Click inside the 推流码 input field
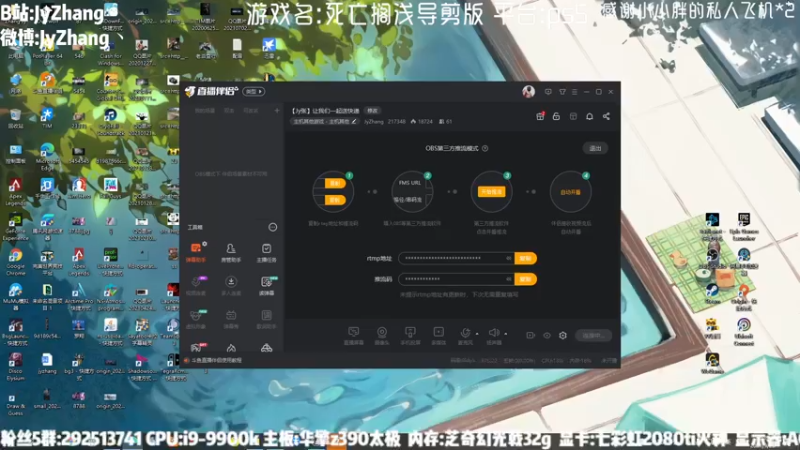 tap(456, 279)
